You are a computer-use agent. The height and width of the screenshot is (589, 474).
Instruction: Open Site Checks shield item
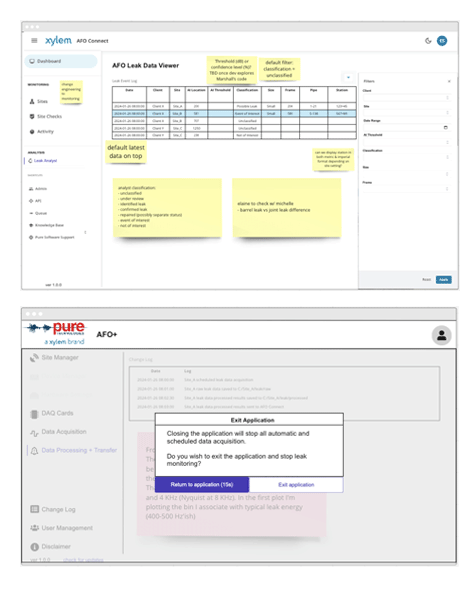pos(45,116)
